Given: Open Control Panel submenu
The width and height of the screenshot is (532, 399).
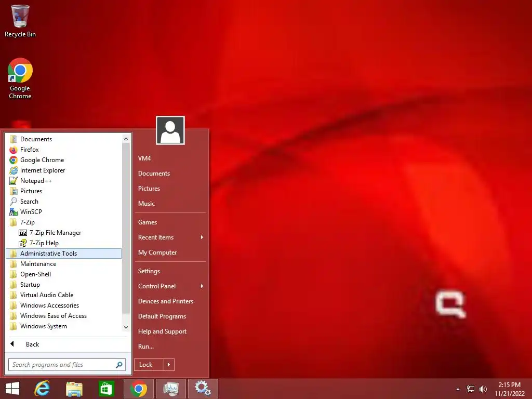Looking at the screenshot, I should (x=170, y=286).
